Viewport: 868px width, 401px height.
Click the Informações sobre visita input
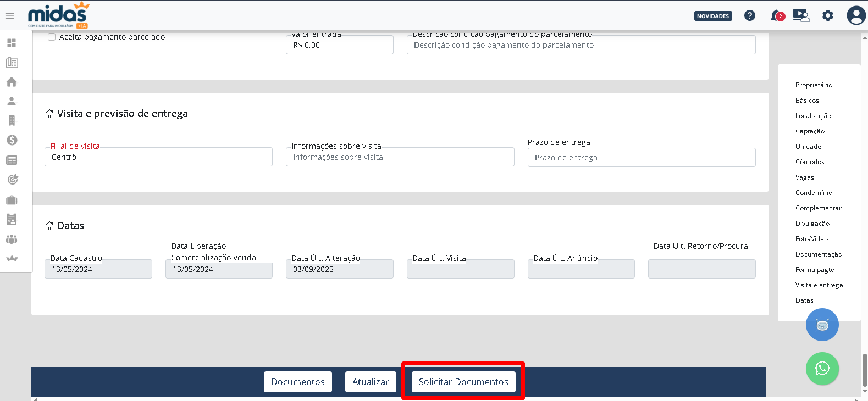pyautogui.click(x=400, y=157)
